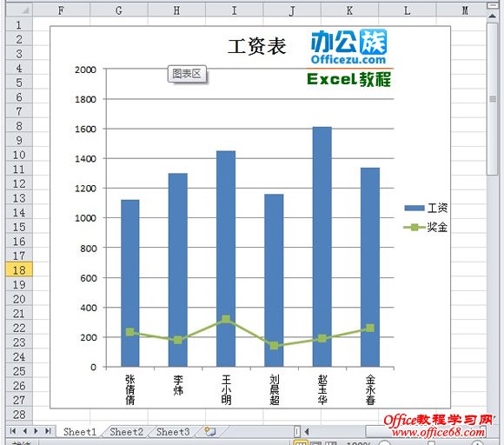Viewport: 504px width, 445px height.
Task: Select the 工资 bar for 金永春
Action: [370, 267]
